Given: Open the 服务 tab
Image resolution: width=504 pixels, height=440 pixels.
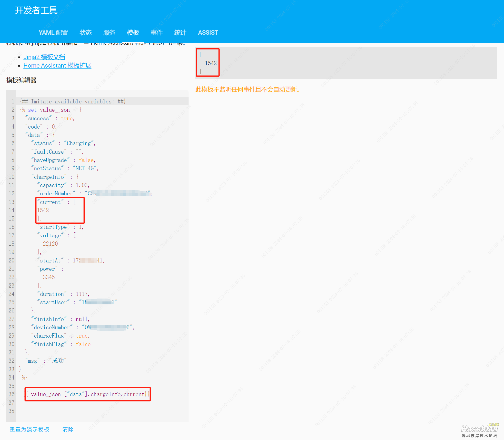Looking at the screenshot, I should (x=109, y=32).
